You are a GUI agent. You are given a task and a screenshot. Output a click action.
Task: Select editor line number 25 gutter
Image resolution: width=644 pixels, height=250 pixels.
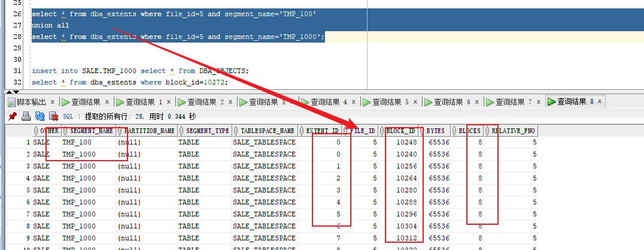pyautogui.click(x=17, y=3)
